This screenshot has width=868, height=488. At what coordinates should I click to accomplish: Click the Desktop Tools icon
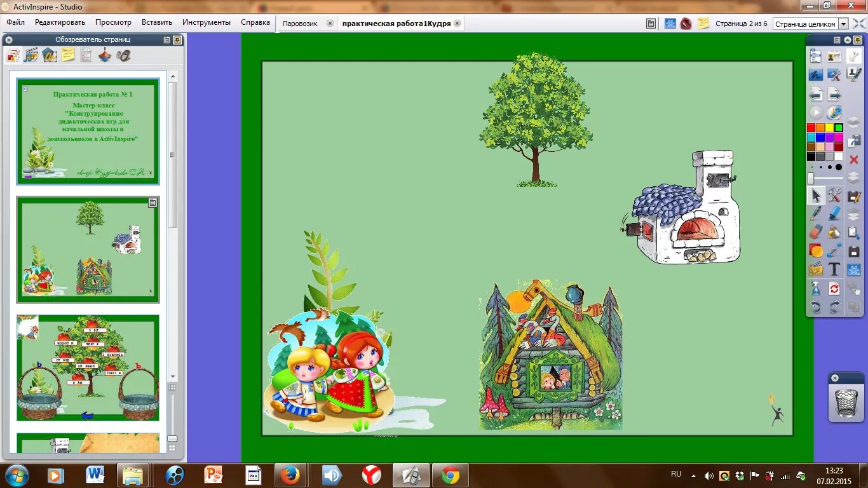tap(834, 75)
